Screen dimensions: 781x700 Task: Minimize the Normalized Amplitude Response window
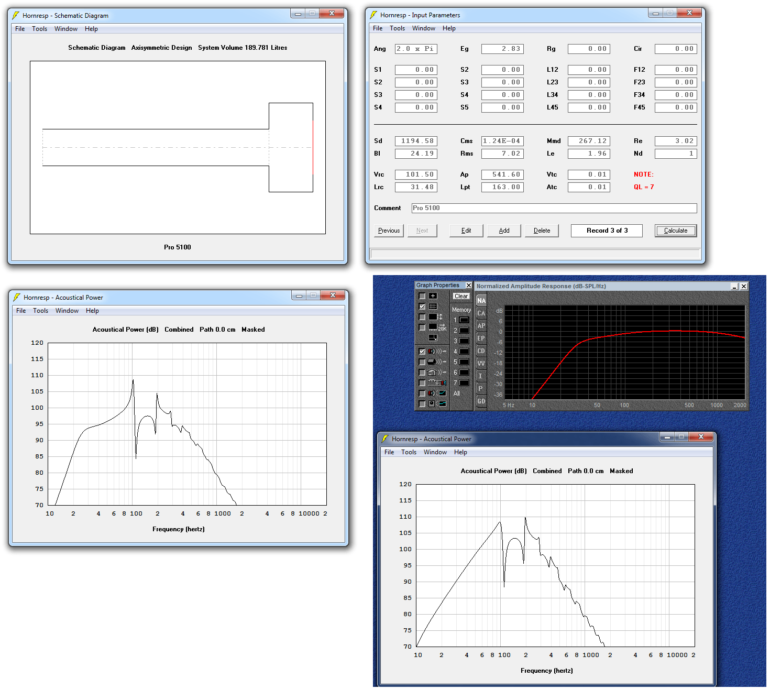point(734,286)
